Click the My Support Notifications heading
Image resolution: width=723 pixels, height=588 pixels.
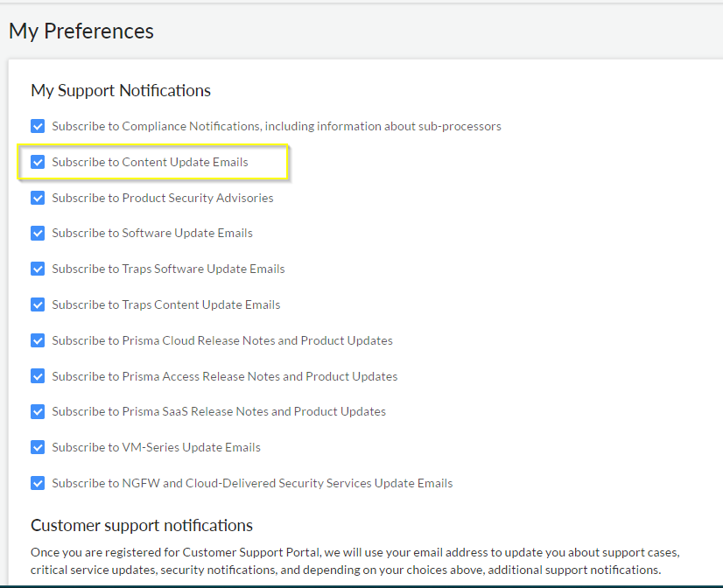point(120,90)
